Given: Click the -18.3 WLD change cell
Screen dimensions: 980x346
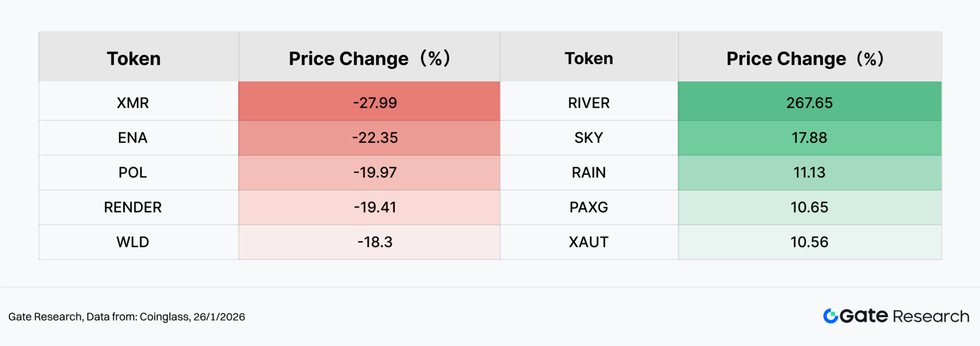Looking at the screenshot, I should (375, 242).
